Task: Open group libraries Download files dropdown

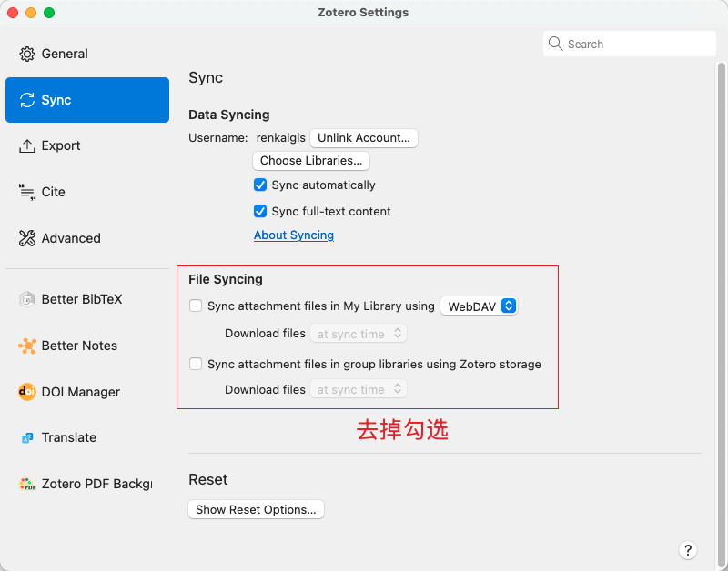Action: pyautogui.click(x=359, y=389)
